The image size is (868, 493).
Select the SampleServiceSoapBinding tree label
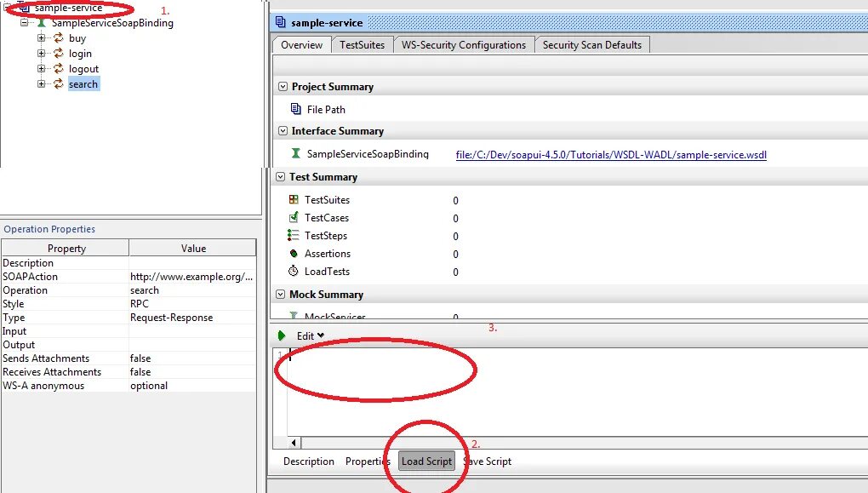pyautogui.click(x=112, y=23)
